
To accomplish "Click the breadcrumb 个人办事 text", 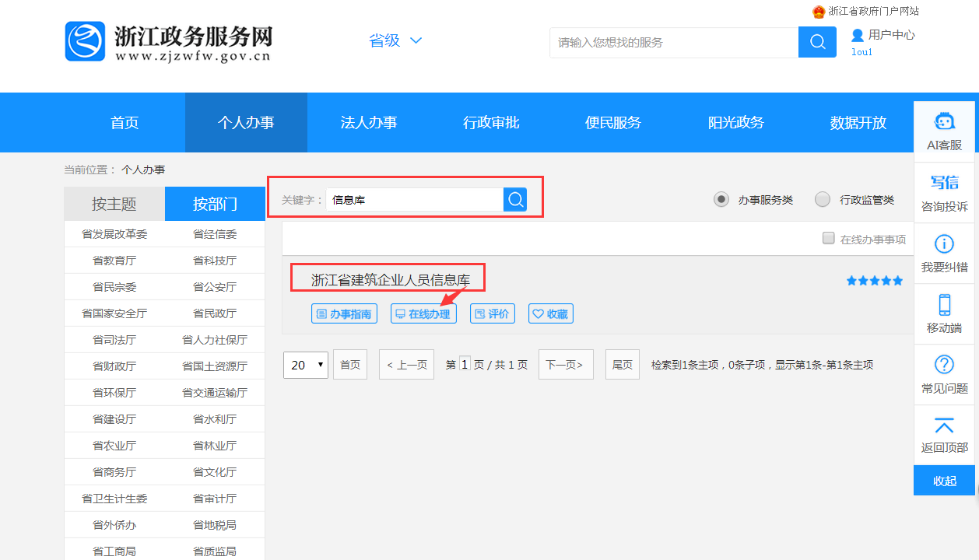I will tap(143, 170).
